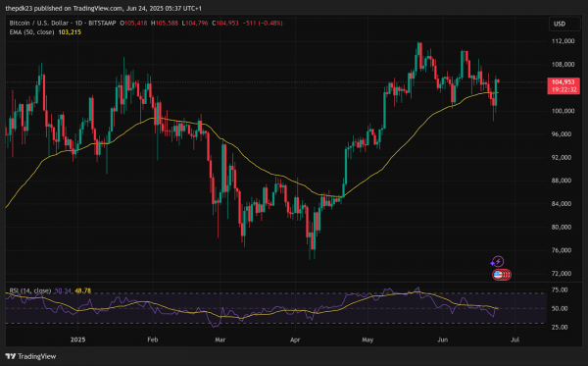Click the Jun label on the time axis
The image size is (588, 366).
pyautogui.click(x=443, y=340)
